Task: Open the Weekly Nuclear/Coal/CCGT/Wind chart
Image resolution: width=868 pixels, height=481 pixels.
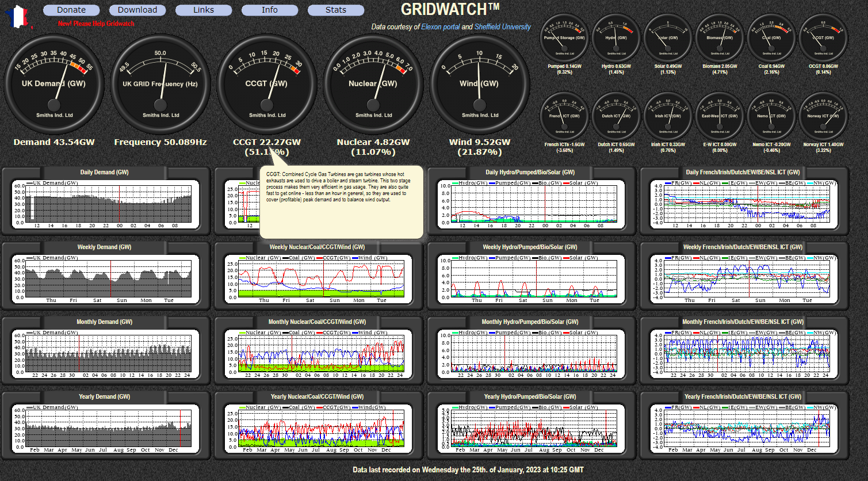Action: tap(318, 276)
